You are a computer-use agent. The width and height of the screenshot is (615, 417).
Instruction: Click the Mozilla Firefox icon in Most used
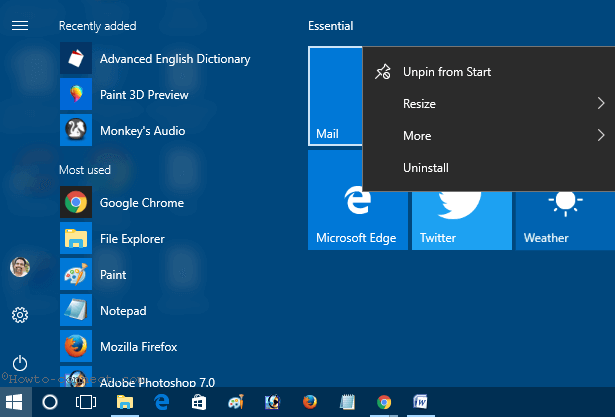point(76,346)
